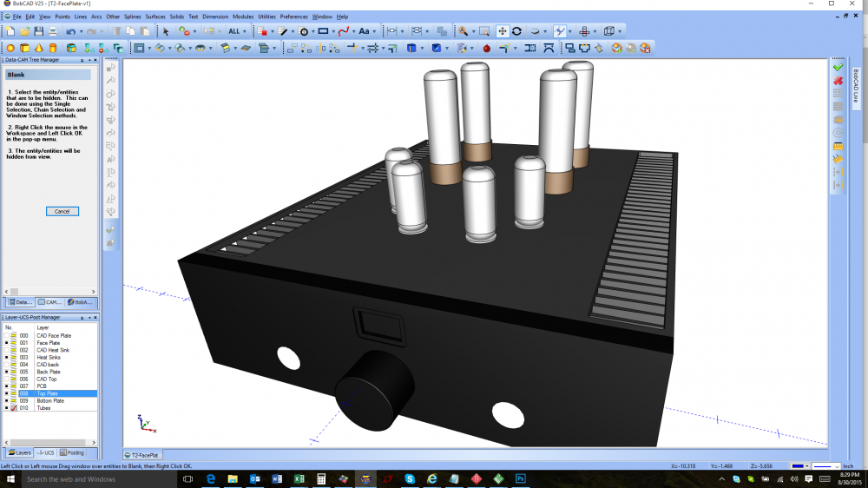Activate the pan view icon

point(503,31)
